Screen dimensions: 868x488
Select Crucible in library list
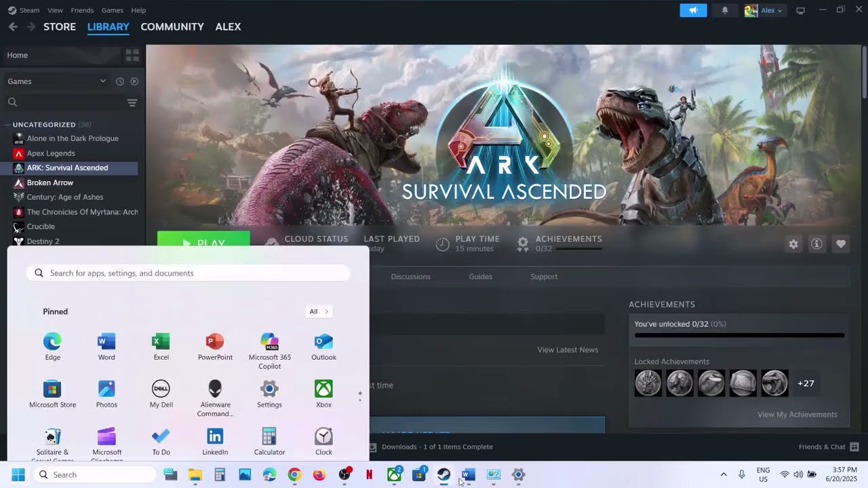41,226
